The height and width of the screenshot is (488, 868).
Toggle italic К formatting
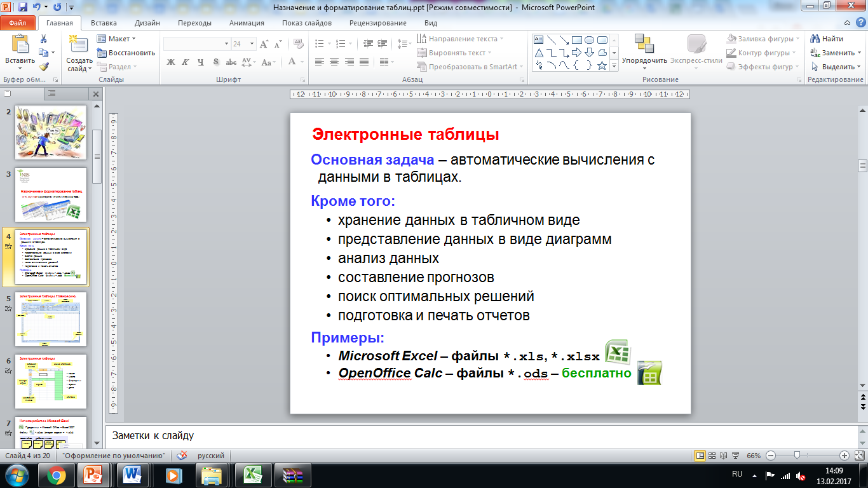[x=186, y=62]
